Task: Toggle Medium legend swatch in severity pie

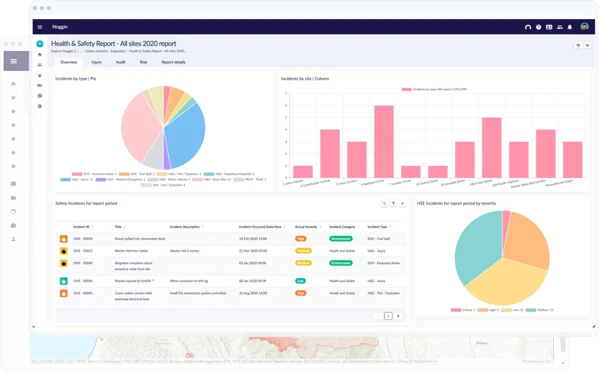Action: [x=531, y=310]
